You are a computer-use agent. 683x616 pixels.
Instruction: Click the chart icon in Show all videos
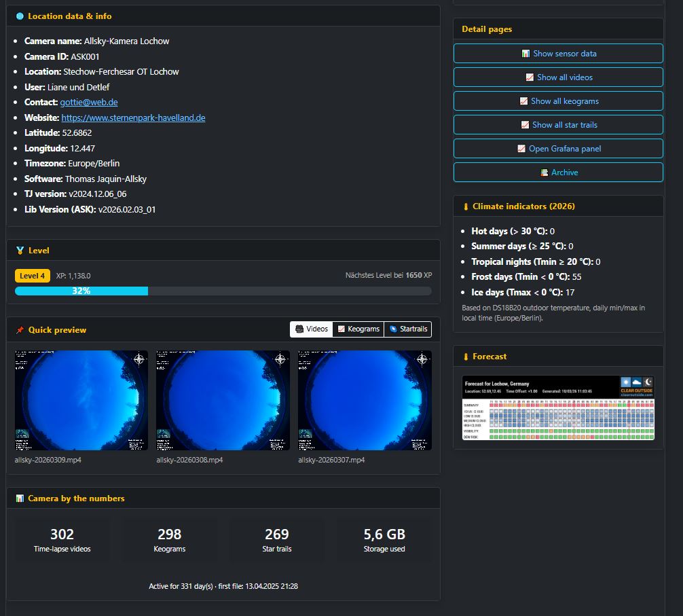(x=530, y=77)
